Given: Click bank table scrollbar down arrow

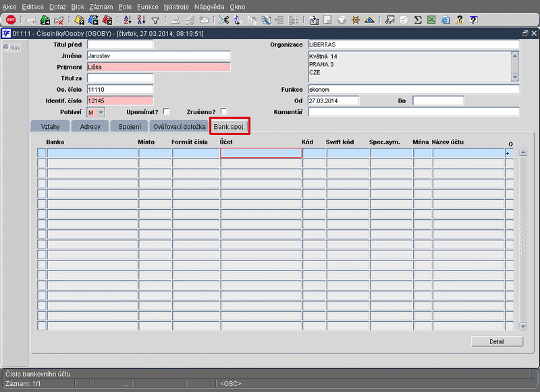Looking at the screenshot, I should pos(522,326).
